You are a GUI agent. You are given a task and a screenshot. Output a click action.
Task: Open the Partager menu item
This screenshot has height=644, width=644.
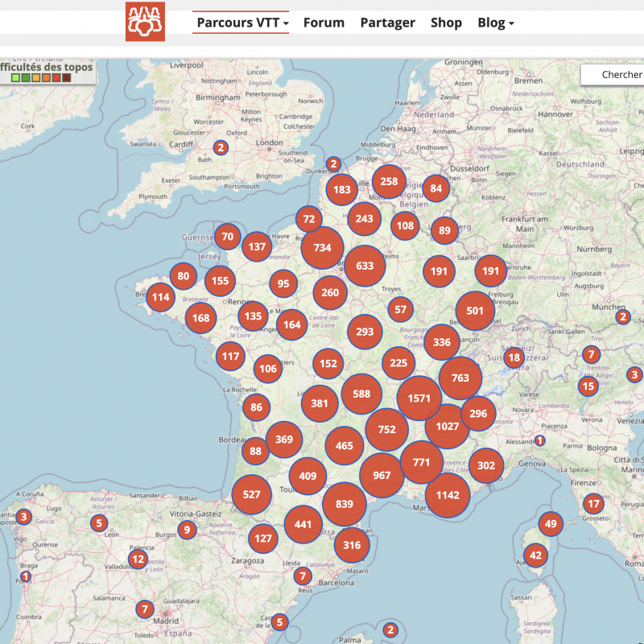(387, 23)
